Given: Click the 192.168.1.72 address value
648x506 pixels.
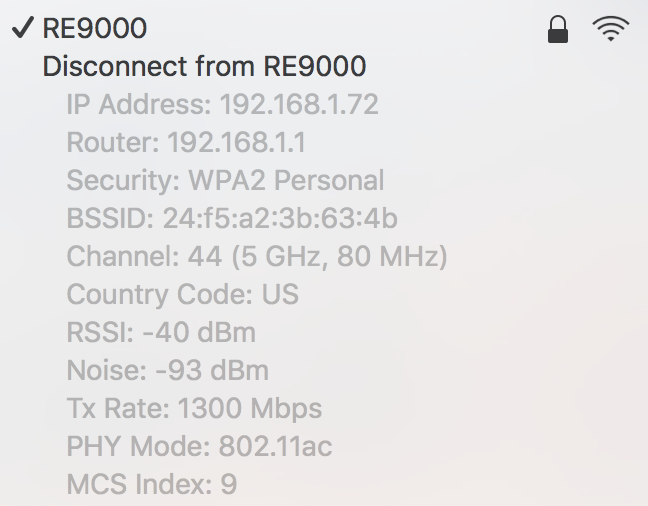Looking at the screenshot, I should tap(299, 105).
